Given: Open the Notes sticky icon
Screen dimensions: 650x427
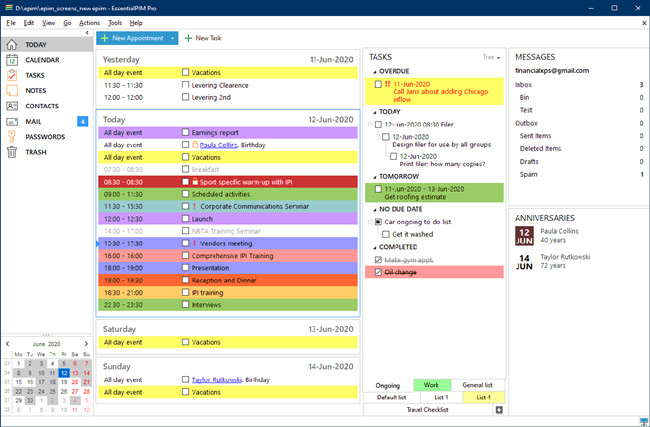Looking at the screenshot, I should tap(12, 90).
